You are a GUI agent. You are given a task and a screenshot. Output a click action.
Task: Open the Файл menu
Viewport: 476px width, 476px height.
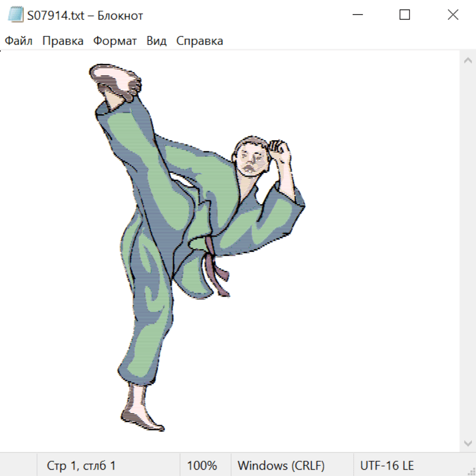point(19,41)
